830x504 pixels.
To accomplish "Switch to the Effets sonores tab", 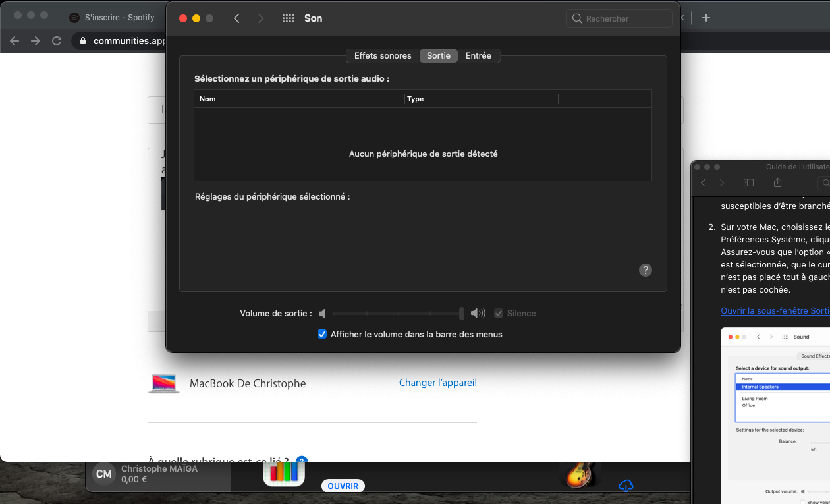I will click(383, 56).
